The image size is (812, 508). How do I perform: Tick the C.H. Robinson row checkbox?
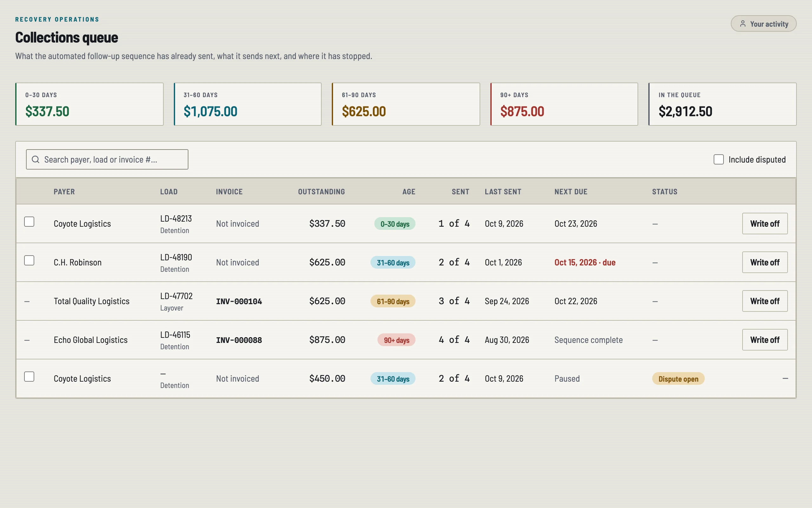click(x=29, y=260)
